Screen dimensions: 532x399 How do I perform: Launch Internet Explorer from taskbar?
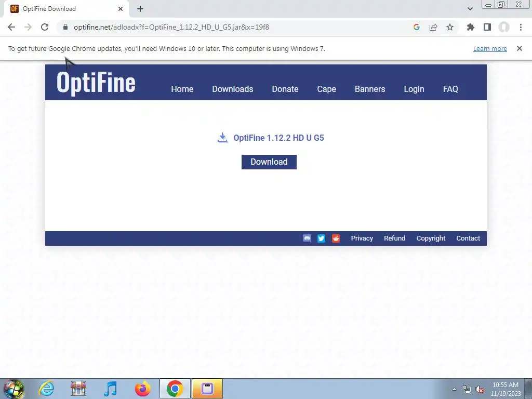click(x=46, y=389)
